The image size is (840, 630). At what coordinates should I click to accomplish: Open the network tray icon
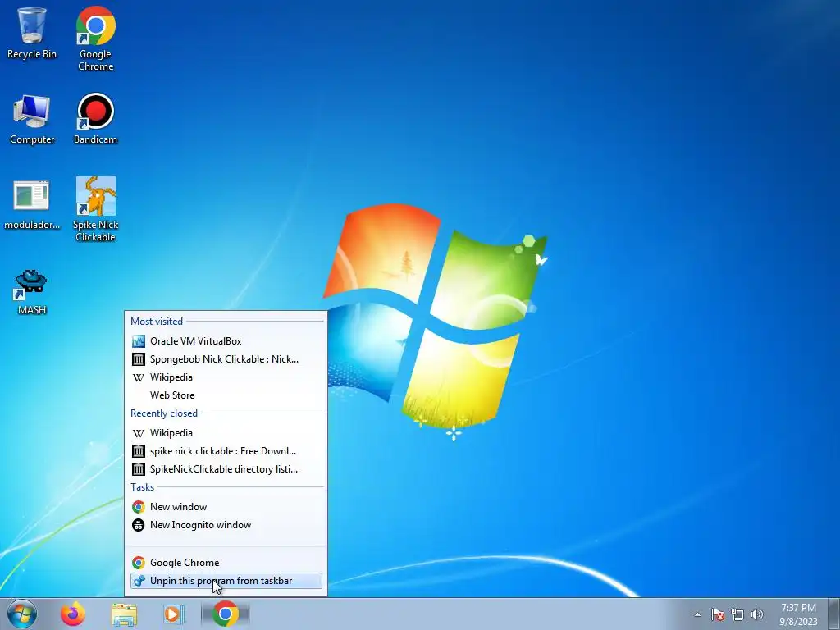pyautogui.click(x=737, y=614)
